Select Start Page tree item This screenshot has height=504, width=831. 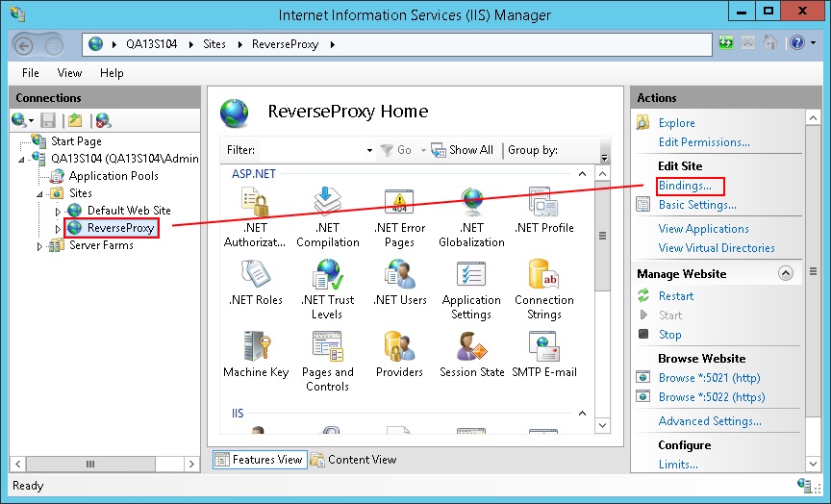(x=76, y=141)
